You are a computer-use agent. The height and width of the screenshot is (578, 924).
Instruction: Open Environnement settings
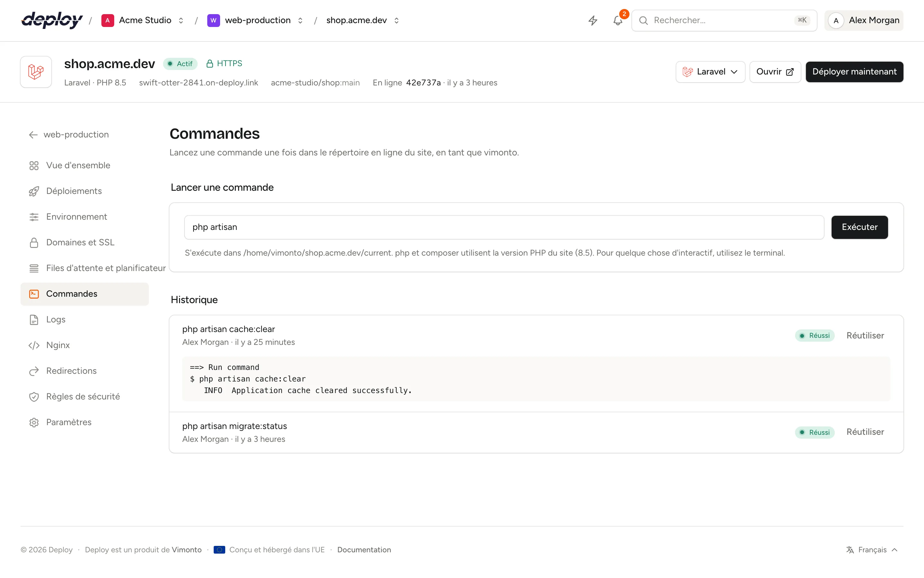pos(85,217)
